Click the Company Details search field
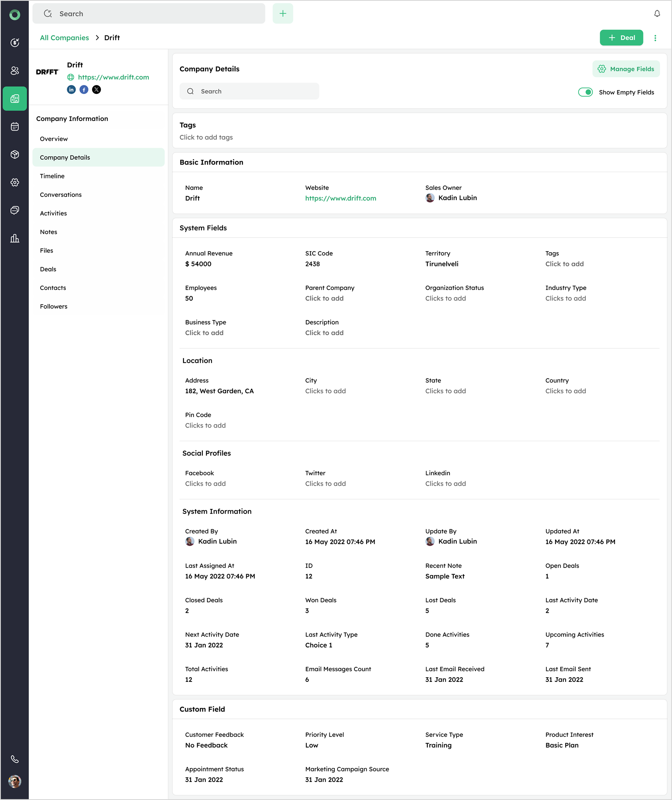Image resolution: width=672 pixels, height=800 pixels. pyautogui.click(x=250, y=91)
